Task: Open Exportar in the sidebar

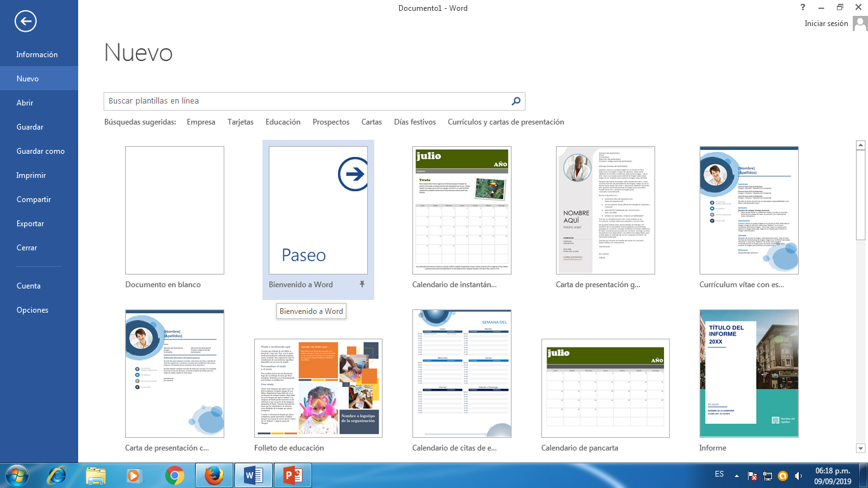Action: pyautogui.click(x=39, y=224)
